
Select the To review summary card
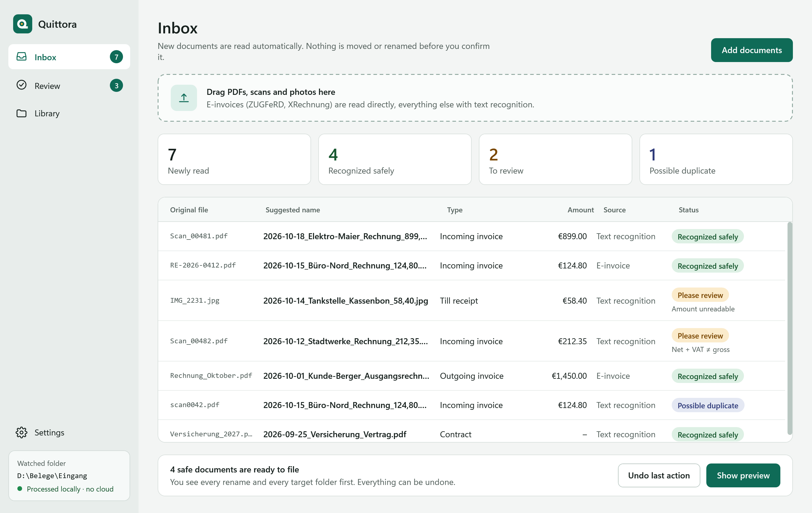pos(555,159)
